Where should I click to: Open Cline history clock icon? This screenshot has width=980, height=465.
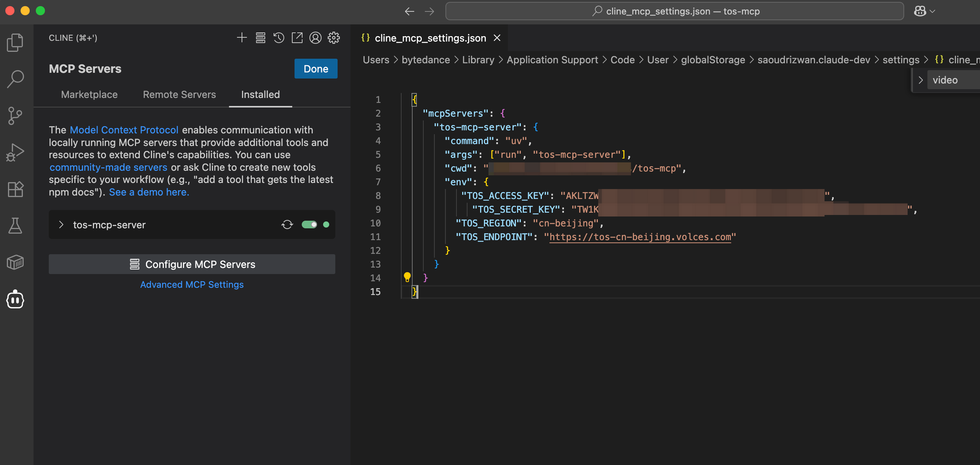(279, 38)
